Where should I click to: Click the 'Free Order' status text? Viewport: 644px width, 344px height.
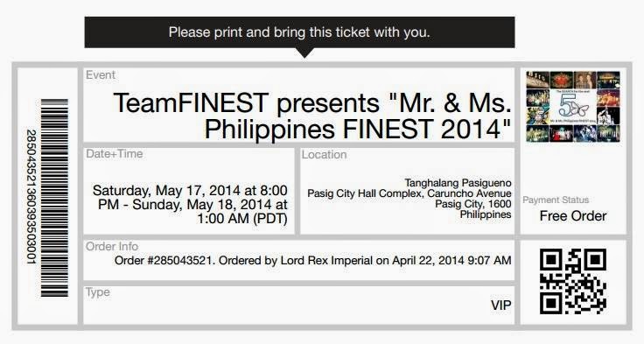pyautogui.click(x=573, y=216)
